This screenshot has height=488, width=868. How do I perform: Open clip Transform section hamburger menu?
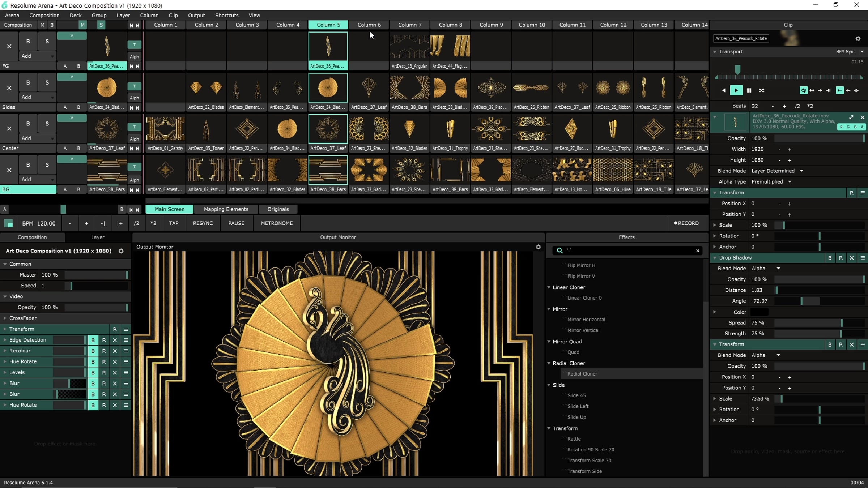[863, 193]
